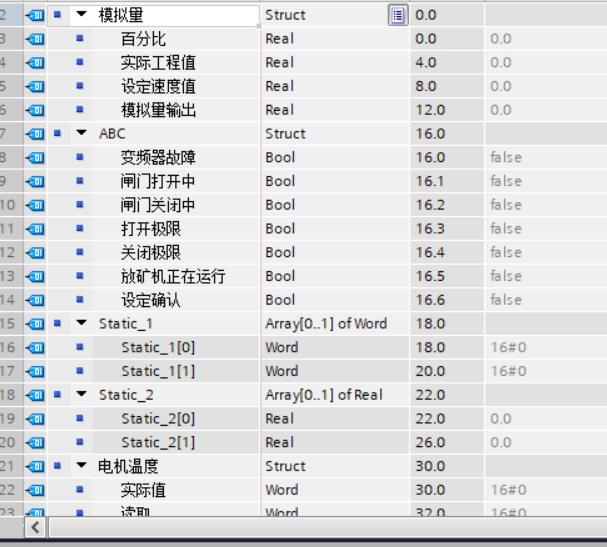
Task: Collapse the ABC struct node
Action: point(81,134)
